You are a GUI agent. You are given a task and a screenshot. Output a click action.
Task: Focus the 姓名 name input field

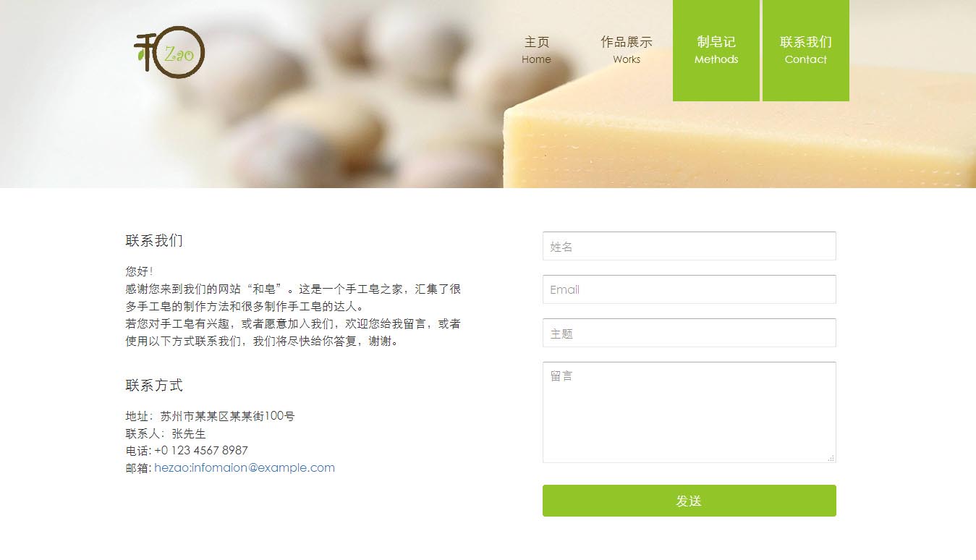pyautogui.click(x=689, y=246)
